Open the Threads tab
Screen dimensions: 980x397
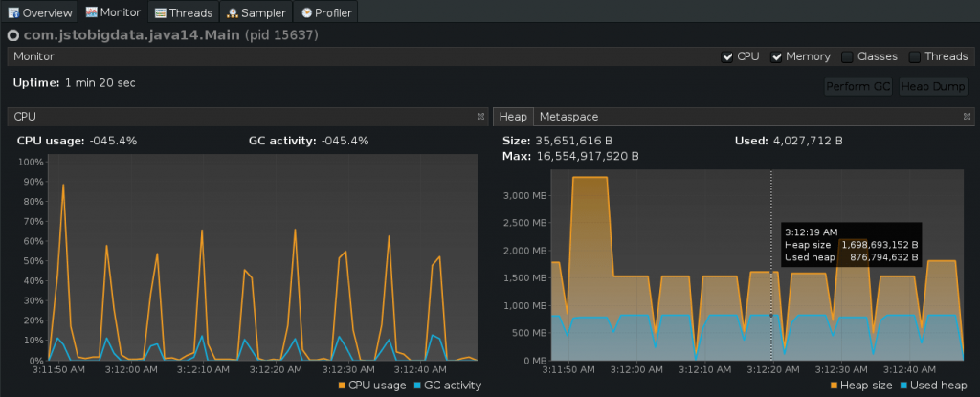point(184,11)
